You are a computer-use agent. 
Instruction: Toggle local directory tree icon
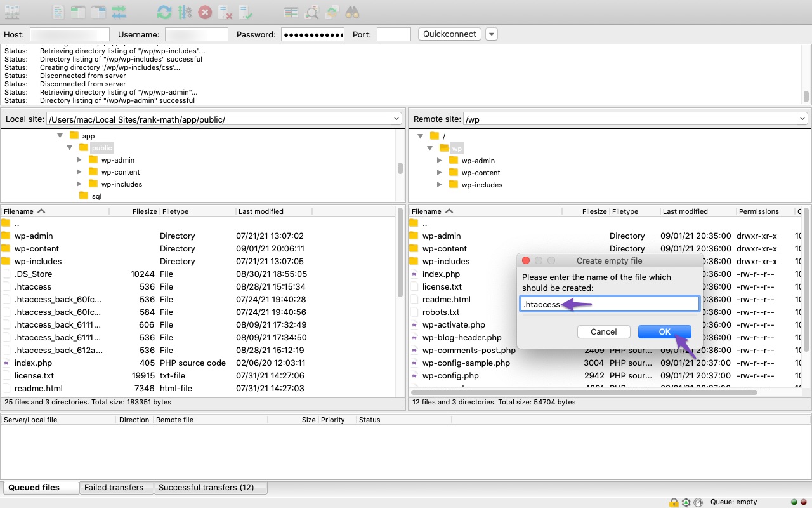point(78,12)
